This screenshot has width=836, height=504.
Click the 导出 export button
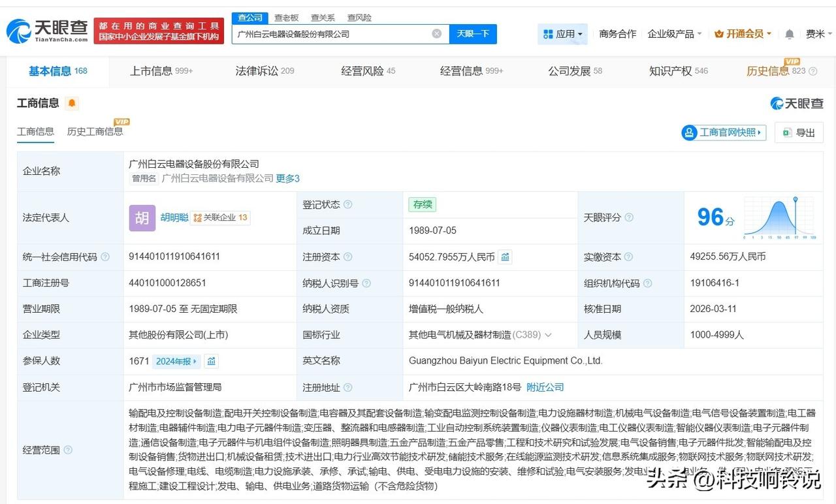point(799,133)
